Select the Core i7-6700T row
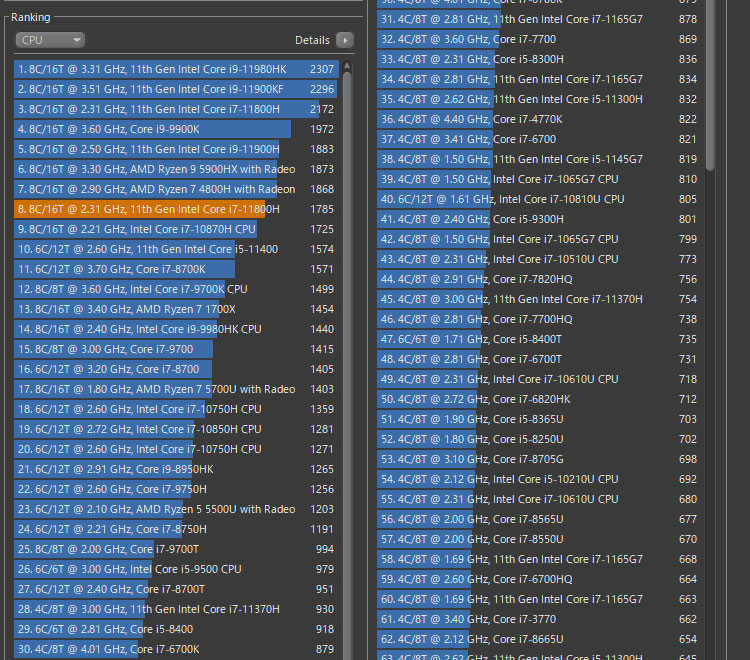The image size is (750, 660). [x=540, y=360]
